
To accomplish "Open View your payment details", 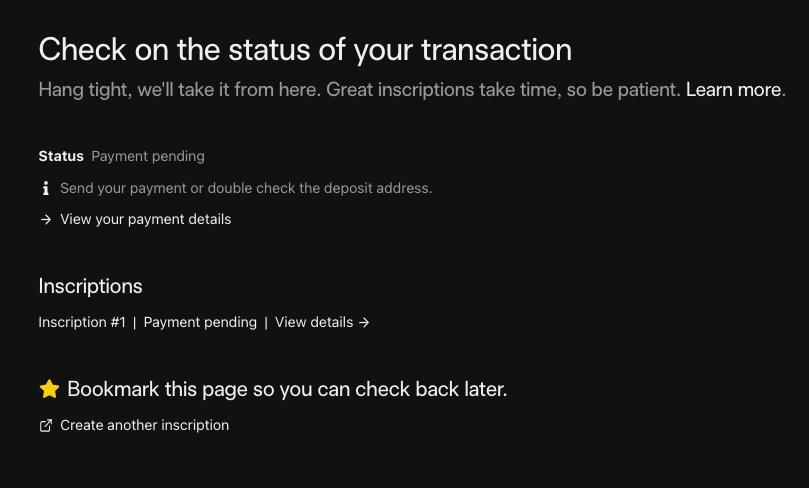I will pos(145,219).
